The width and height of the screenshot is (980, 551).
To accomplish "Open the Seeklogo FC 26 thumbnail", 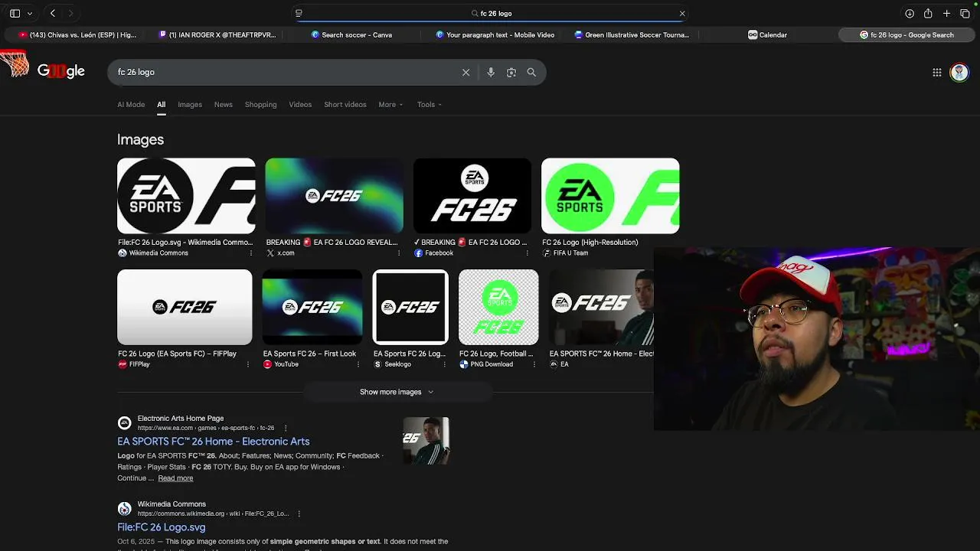I will click(410, 307).
